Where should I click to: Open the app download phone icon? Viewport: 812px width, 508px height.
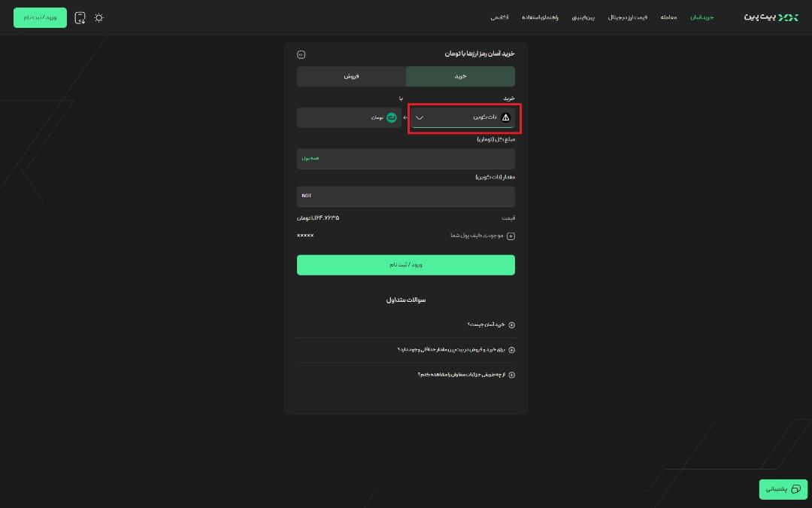coord(80,17)
